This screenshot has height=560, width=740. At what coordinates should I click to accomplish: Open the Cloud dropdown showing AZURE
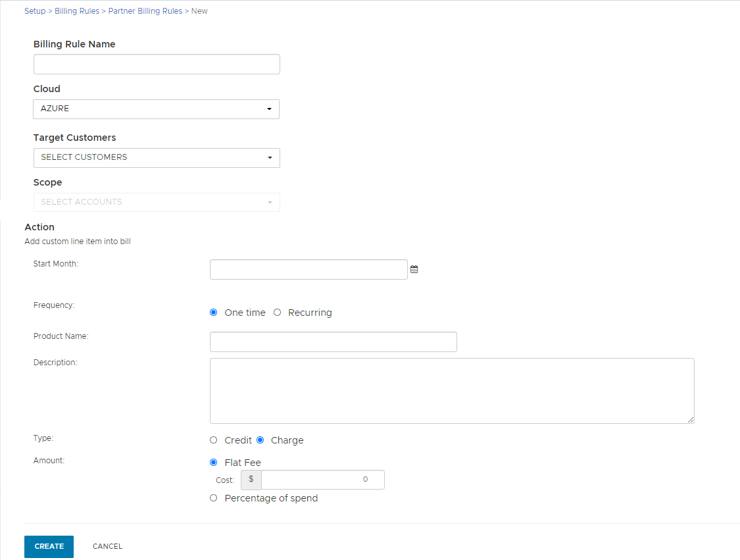[156, 109]
